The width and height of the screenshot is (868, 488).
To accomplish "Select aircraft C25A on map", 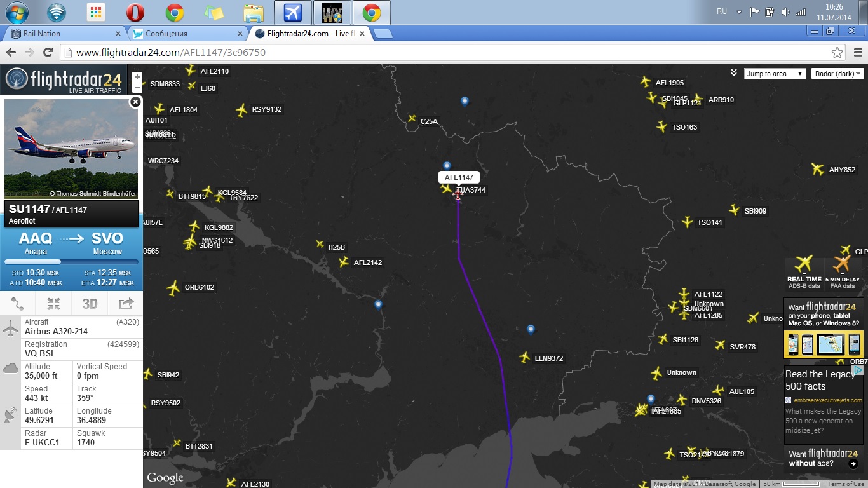I will tap(412, 119).
